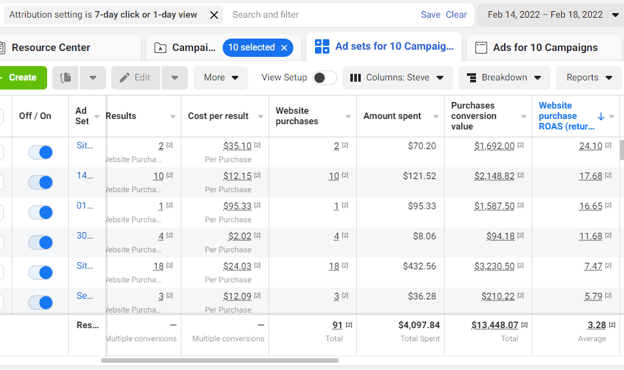The width and height of the screenshot is (624, 370).
Task: Switch to Ads for 10 Campaigns tab
Action: (x=544, y=48)
